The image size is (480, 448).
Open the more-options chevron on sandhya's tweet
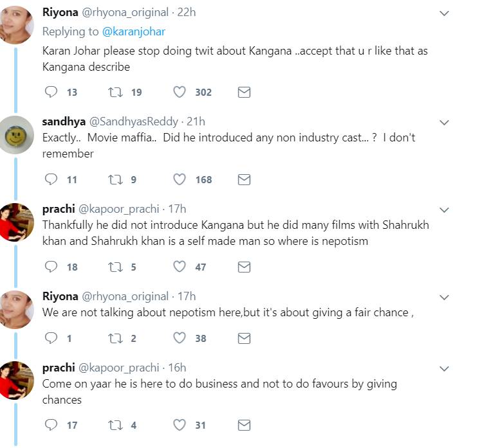pyautogui.click(x=444, y=122)
